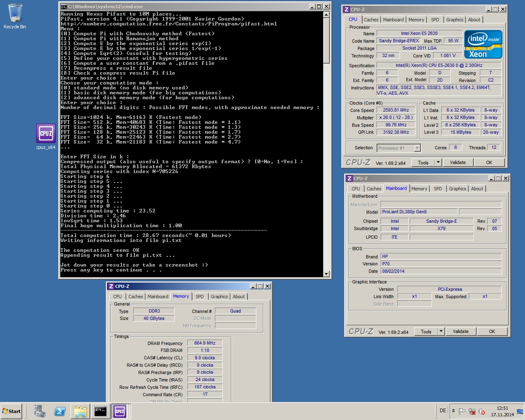Click the muted speaker tray icon
Viewport: 525px width, 420px height.
(482, 411)
